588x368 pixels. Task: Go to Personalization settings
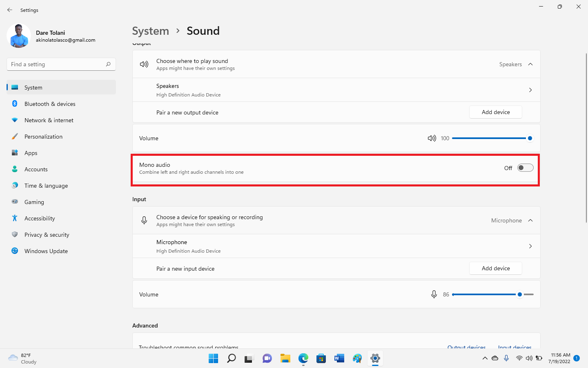point(61,137)
